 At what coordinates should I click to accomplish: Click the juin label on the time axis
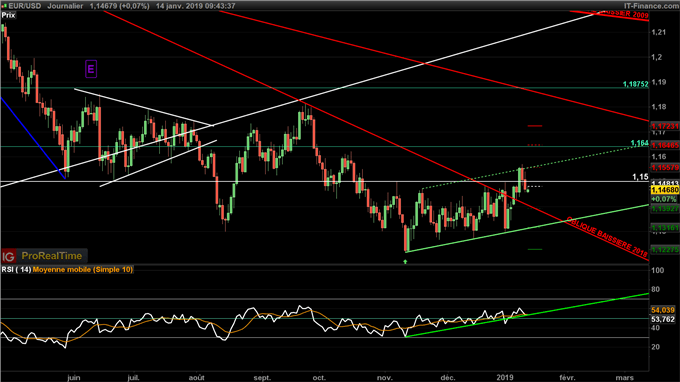[74, 378]
